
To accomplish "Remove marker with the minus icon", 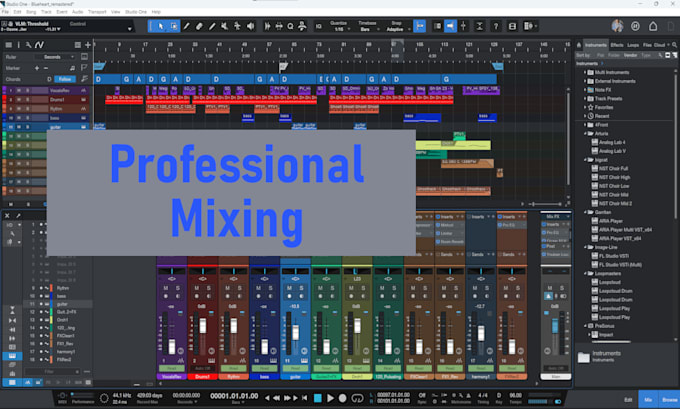I will click(46, 68).
